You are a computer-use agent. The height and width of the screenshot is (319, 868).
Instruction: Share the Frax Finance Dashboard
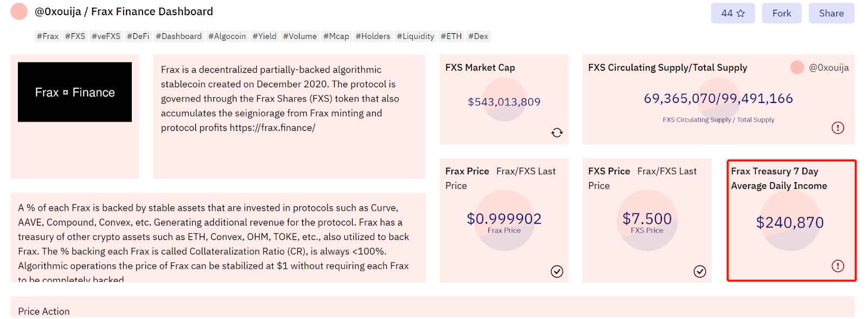click(831, 13)
